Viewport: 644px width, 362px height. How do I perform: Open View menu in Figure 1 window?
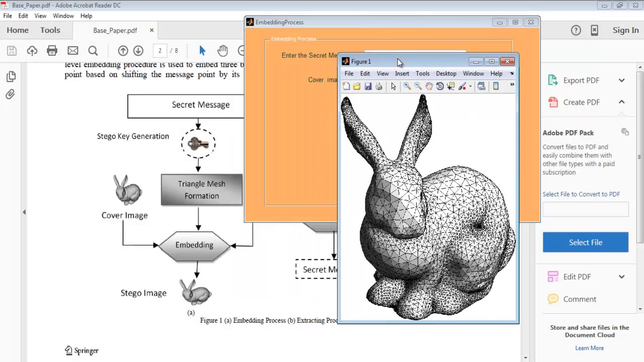coord(382,73)
